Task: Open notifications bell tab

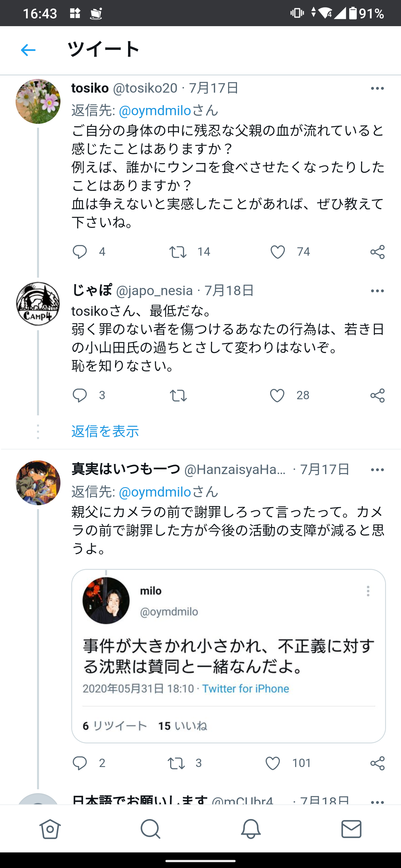Action: (x=251, y=828)
